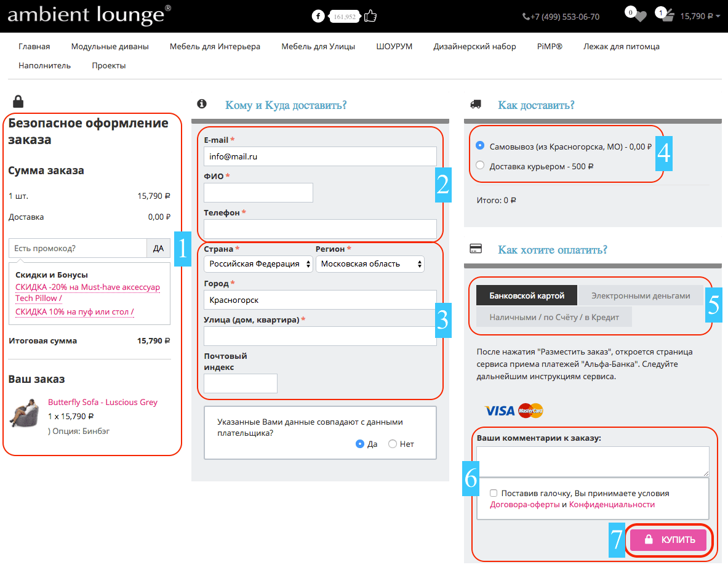
Task: Click the phone number +7 (499) 553-06-70
Action: 565,17
